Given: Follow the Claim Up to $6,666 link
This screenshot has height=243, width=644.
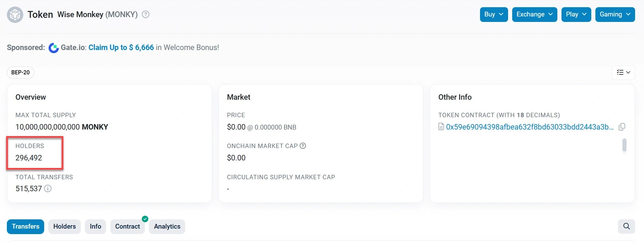Looking at the screenshot, I should click(121, 48).
